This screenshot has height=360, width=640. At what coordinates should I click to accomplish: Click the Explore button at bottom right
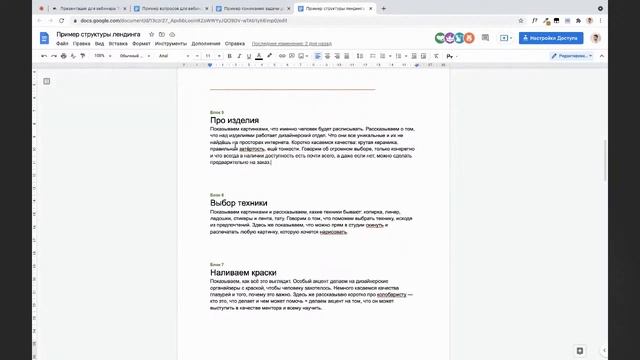(580, 351)
